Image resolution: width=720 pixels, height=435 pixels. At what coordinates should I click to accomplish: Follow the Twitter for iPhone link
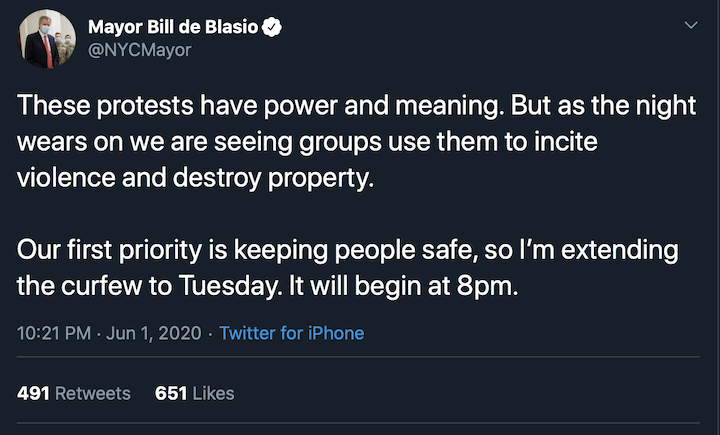point(292,333)
